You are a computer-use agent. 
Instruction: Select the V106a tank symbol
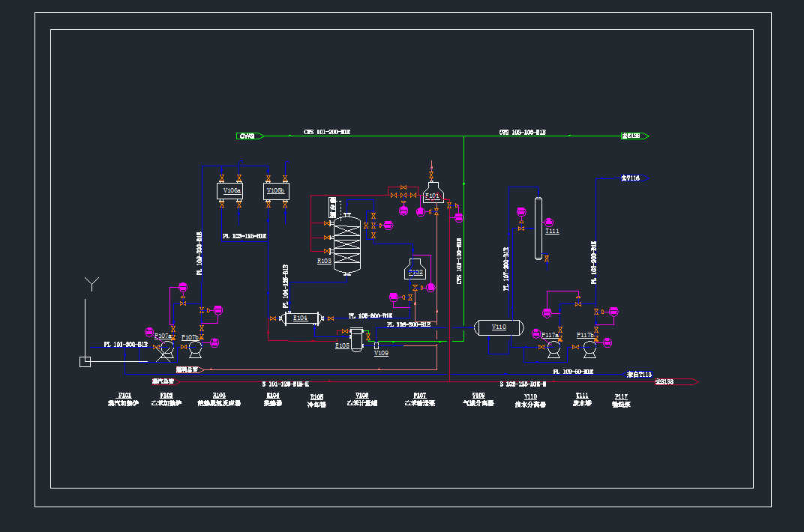point(232,191)
